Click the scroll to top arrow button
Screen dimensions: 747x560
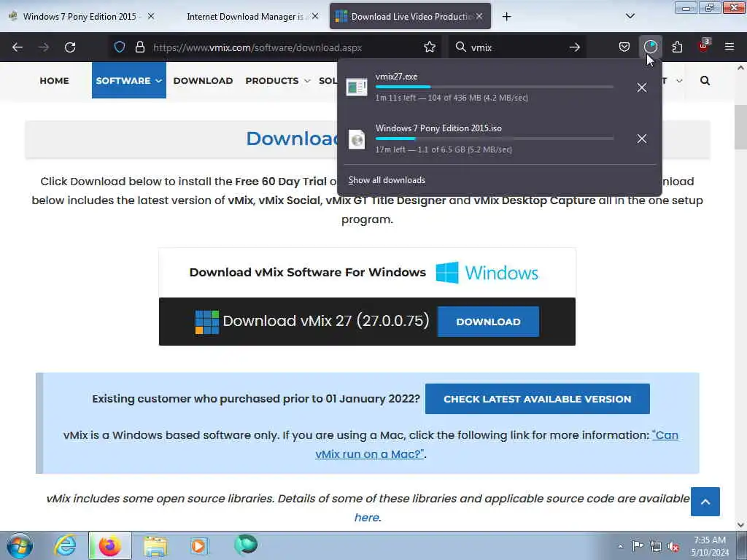pyautogui.click(x=705, y=502)
